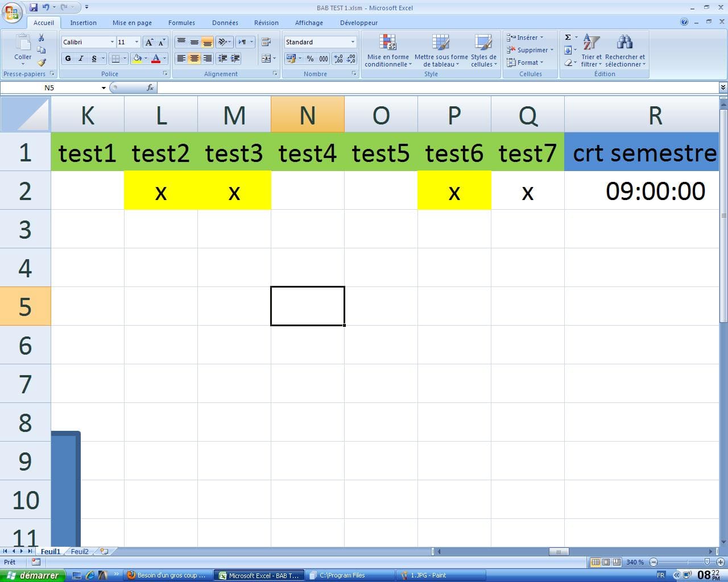The image size is (728, 582).
Task: Toggle bottom vertical alignment
Action: pos(207,42)
